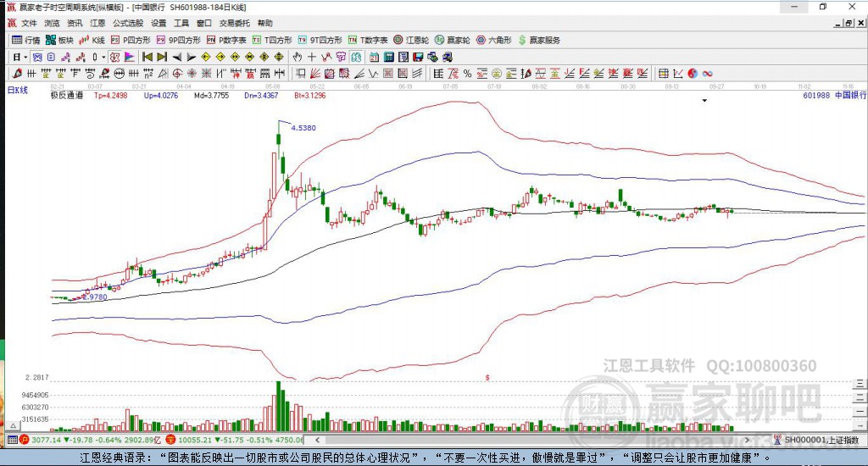The height and width of the screenshot is (466, 868).
Task: Open the 江恩轮 Gann wheel
Action: (x=411, y=40)
